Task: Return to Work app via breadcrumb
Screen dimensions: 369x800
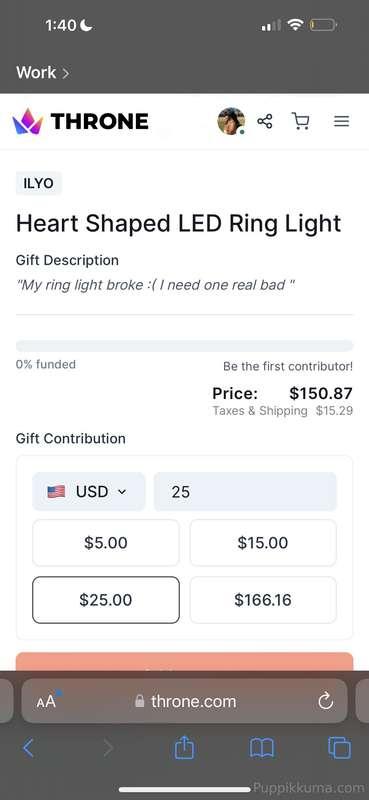Action: (42, 72)
